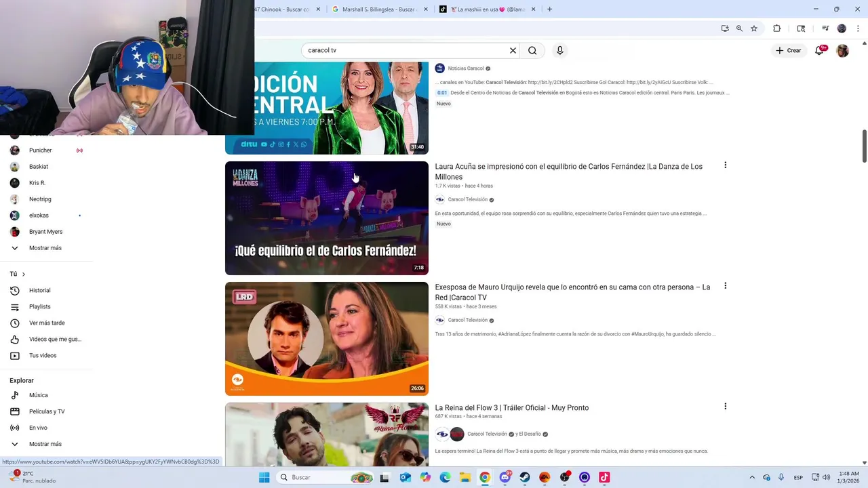Show hidden system tray icons
Screen dimensions: 868x488
tap(751, 477)
